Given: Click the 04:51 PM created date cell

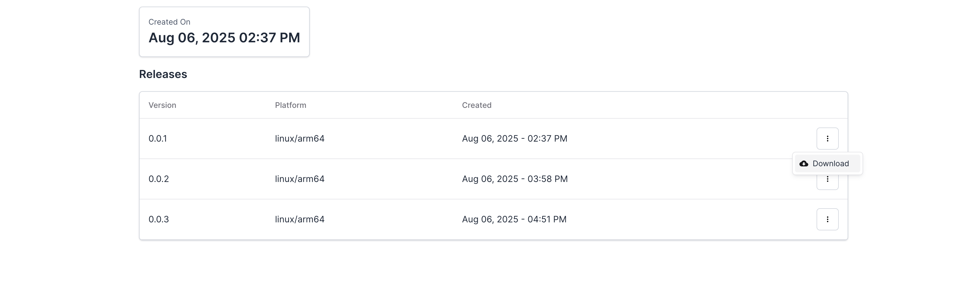Looking at the screenshot, I should (x=514, y=219).
